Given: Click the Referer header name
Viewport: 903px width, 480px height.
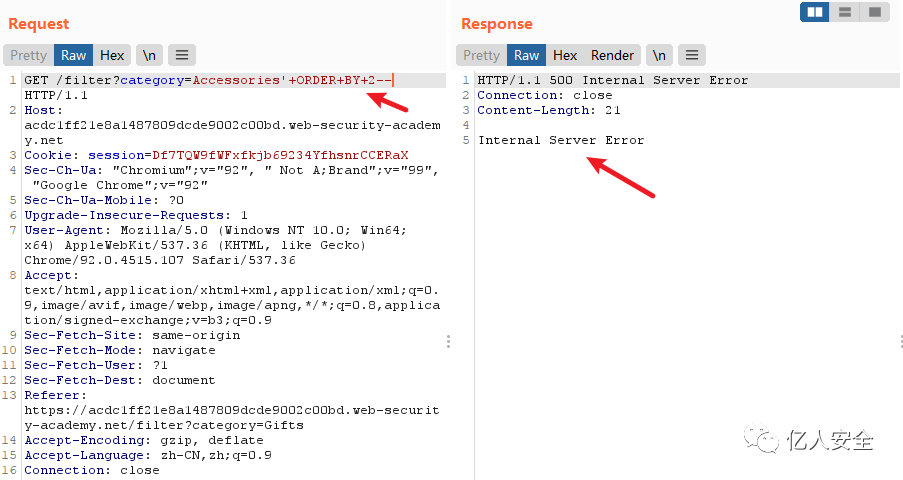Looking at the screenshot, I should 55,395.
